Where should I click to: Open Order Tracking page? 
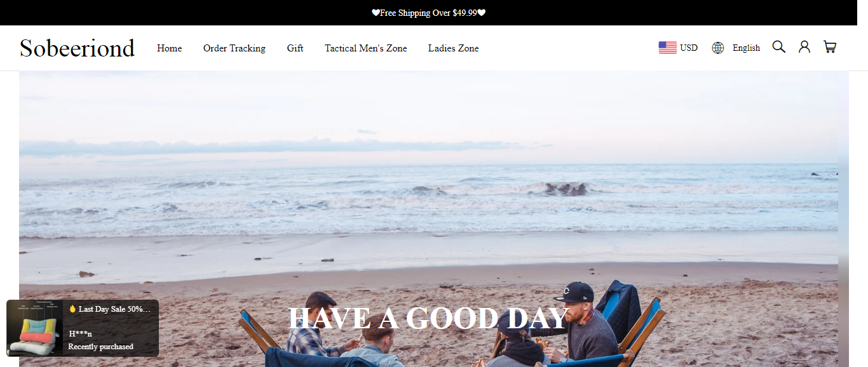(x=234, y=48)
